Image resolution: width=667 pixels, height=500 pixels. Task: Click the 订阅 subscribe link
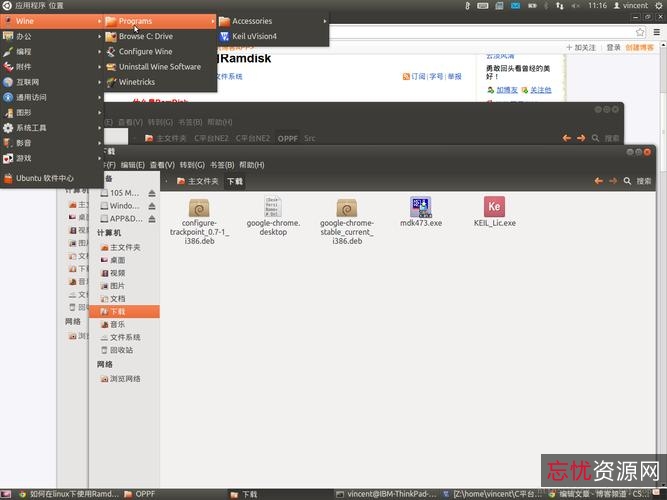(418, 77)
